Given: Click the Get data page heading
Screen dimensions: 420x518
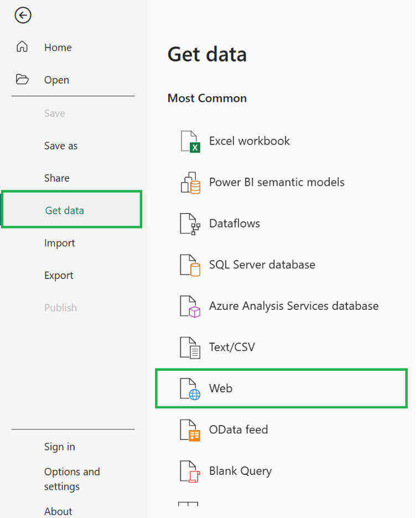Looking at the screenshot, I should tap(207, 54).
